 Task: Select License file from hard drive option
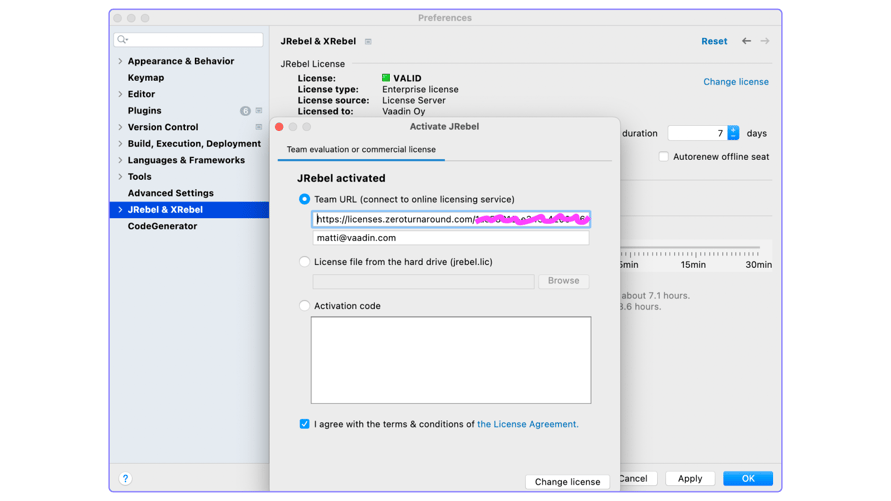(x=305, y=262)
